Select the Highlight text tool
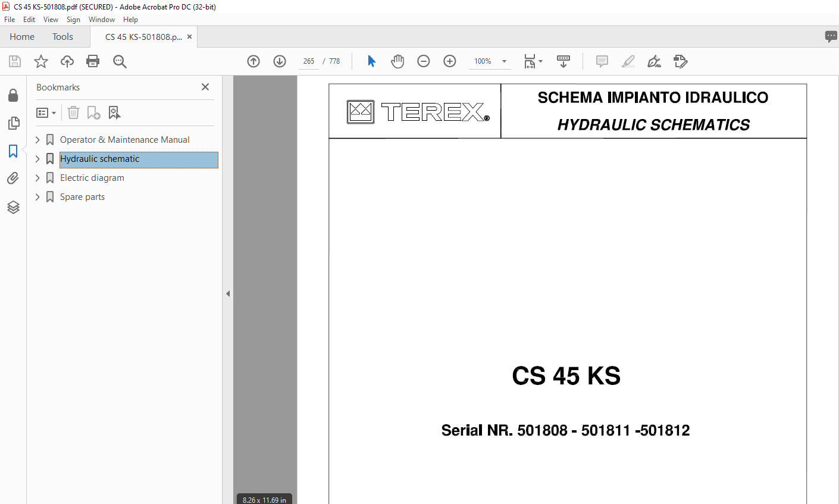The image size is (839, 504). (628, 61)
